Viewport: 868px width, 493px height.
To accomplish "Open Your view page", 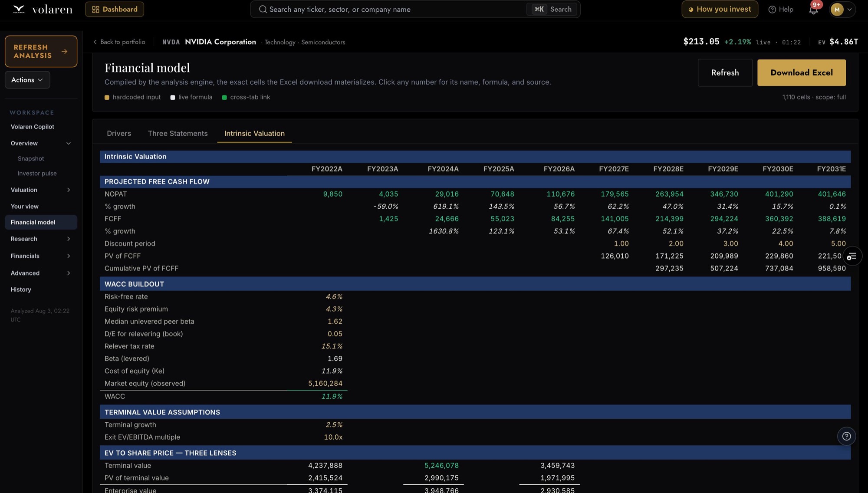I will [x=25, y=207].
